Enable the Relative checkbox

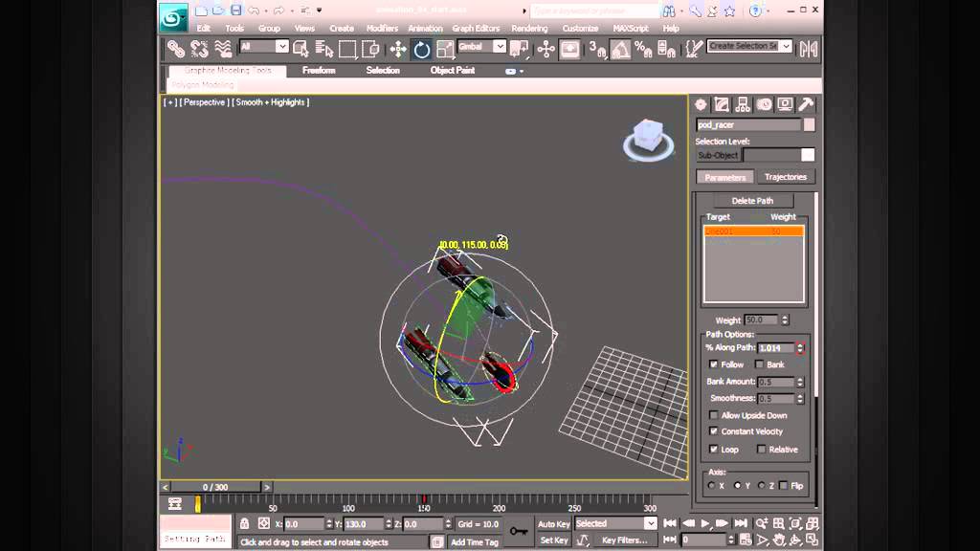pos(761,450)
